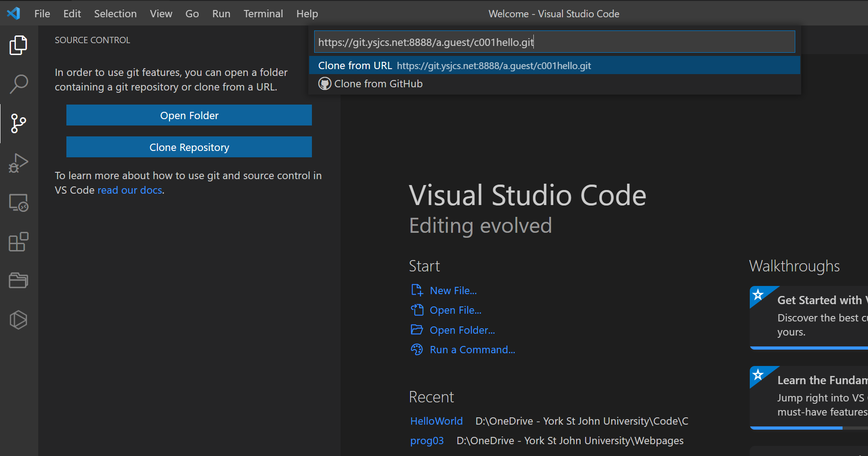Image resolution: width=868 pixels, height=456 pixels.
Task: Click the Walkthroughs heading
Action: click(x=794, y=266)
